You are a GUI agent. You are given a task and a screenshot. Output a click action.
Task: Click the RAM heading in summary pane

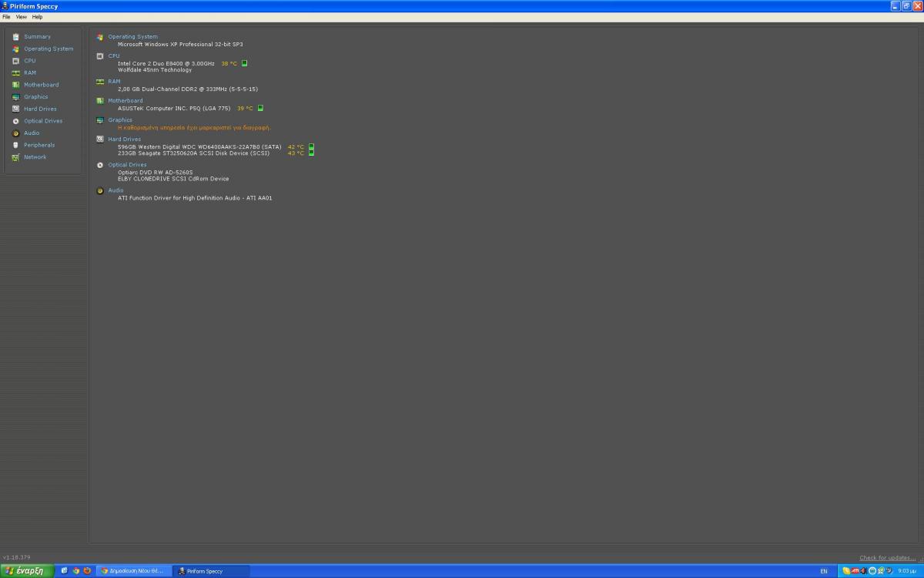click(x=114, y=81)
